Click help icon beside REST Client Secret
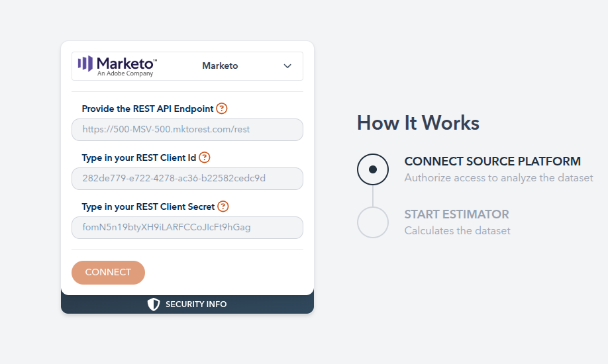 [x=223, y=206]
